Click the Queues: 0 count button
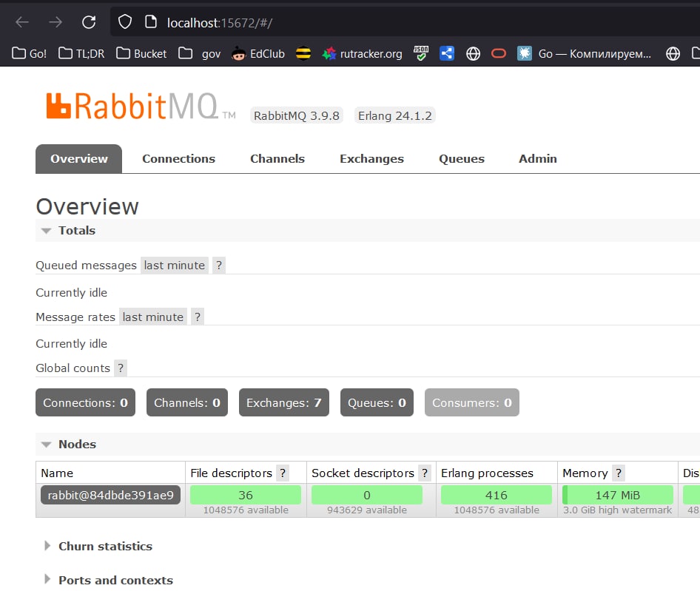700x591 pixels. click(377, 402)
